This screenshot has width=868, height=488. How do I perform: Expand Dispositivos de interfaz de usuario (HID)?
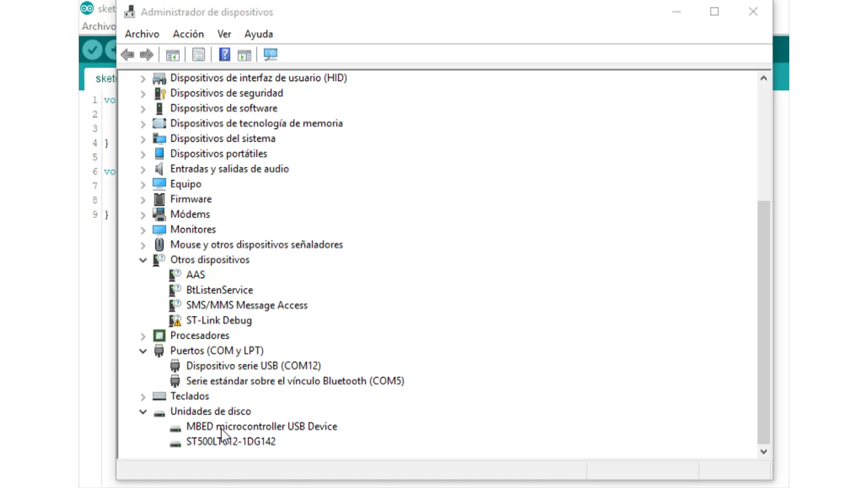(x=143, y=79)
